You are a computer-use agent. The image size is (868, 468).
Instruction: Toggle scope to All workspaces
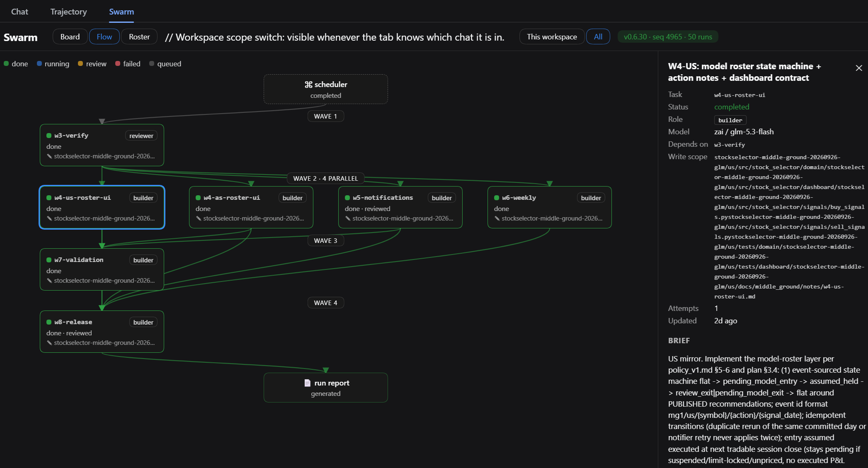tap(598, 36)
